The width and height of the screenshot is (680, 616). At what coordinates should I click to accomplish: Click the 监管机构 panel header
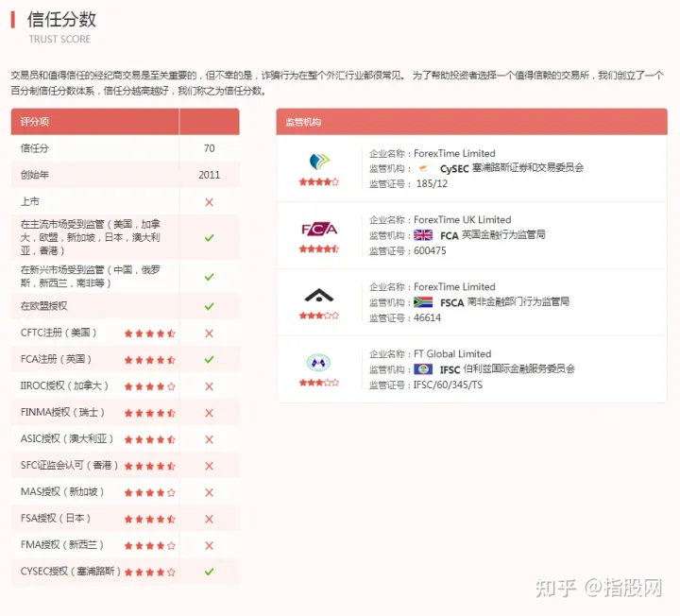point(471,122)
